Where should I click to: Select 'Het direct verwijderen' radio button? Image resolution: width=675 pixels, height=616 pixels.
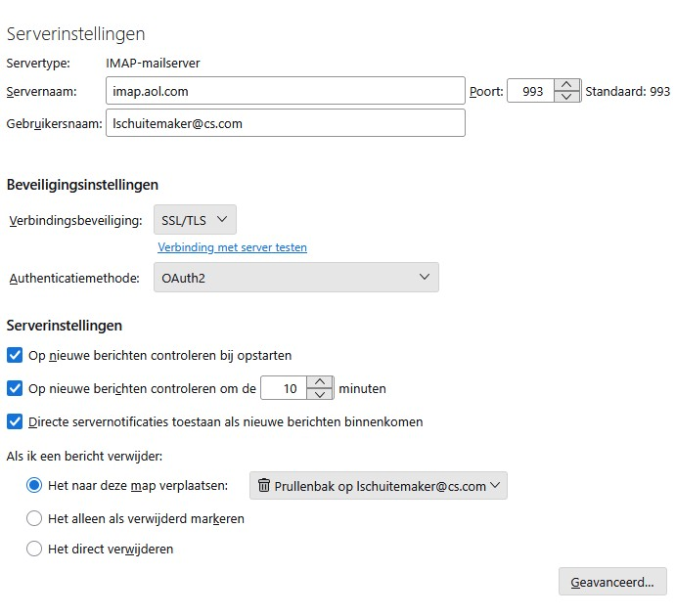(34, 550)
